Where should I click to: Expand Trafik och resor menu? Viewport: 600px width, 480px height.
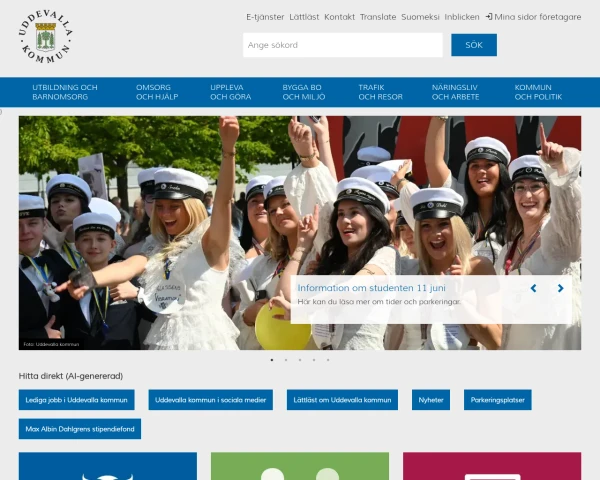[x=380, y=92]
